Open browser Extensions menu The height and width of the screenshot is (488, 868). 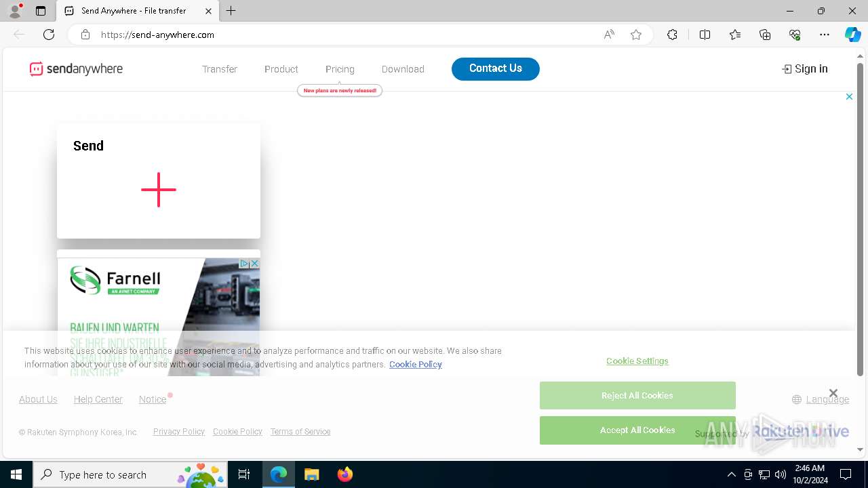(672, 35)
